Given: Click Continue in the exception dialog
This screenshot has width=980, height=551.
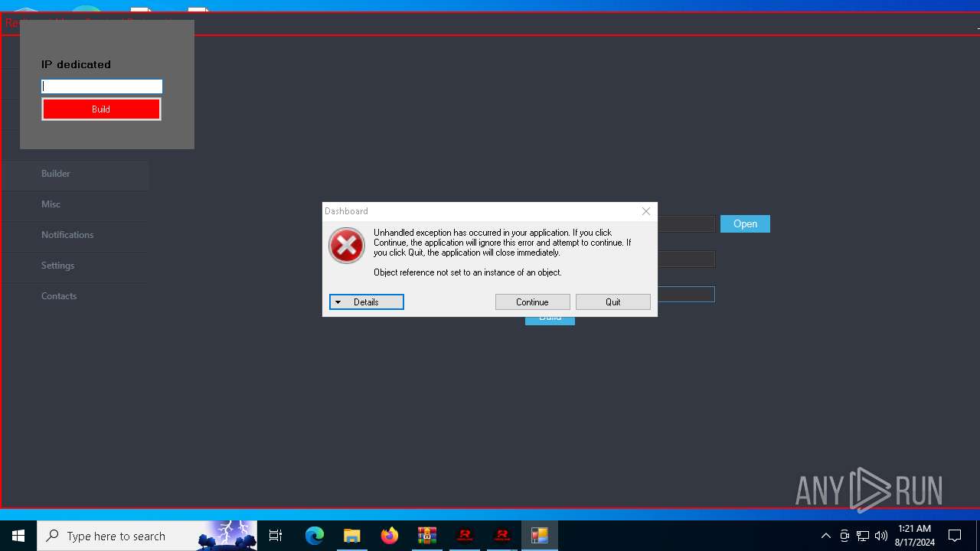Looking at the screenshot, I should coord(532,302).
